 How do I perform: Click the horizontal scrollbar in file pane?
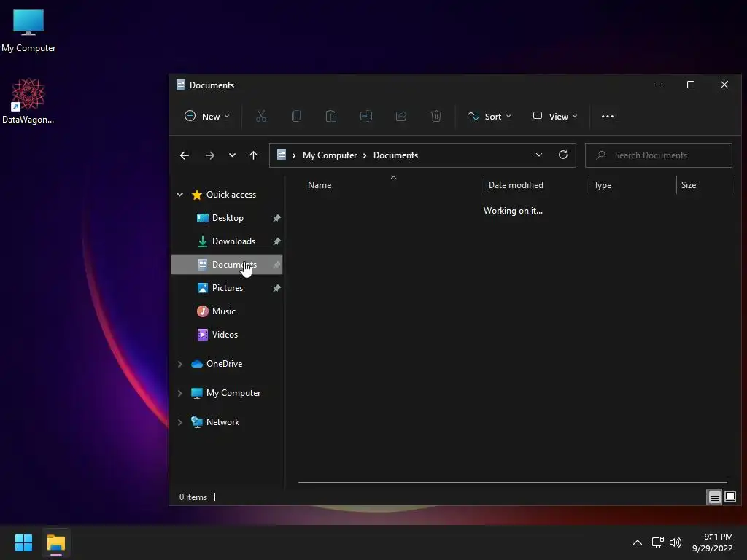[x=512, y=483]
